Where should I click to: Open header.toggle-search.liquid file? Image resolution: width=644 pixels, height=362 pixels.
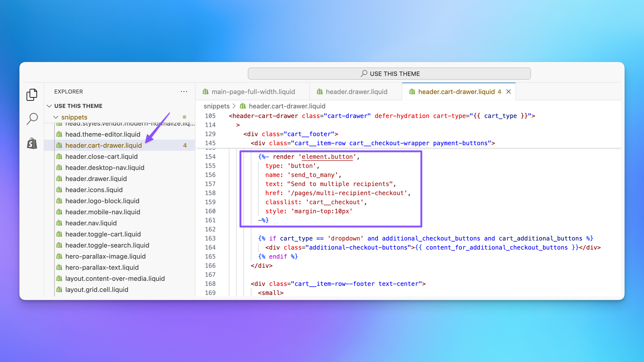(107, 245)
